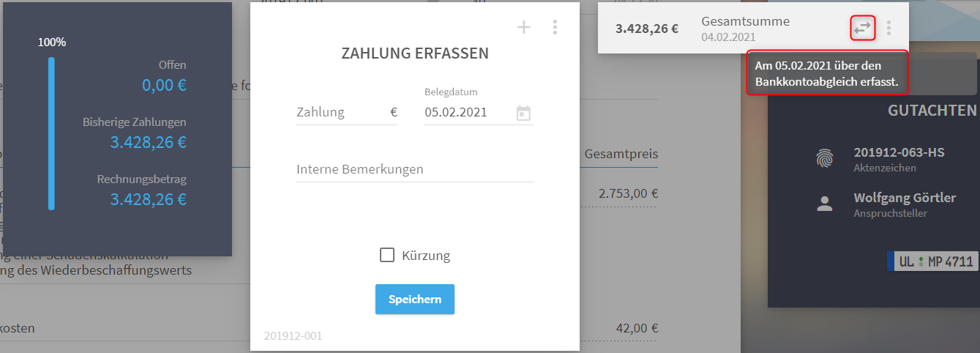Click the Bisherige Zahlungen amount
Image resolution: width=980 pixels, height=353 pixels.
click(149, 142)
